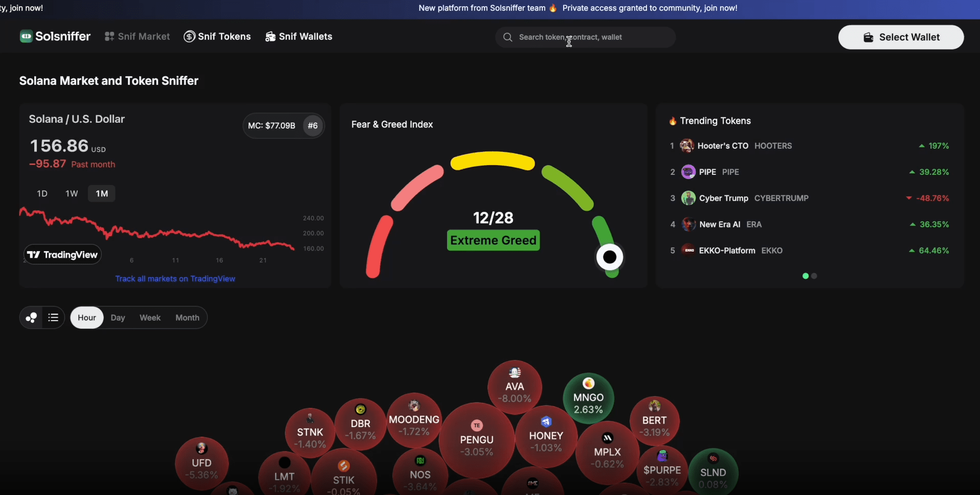This screenshot has height=495, width=980.
Task: Open the Hooter's CTO token avatar
Action: coord(686,146)
